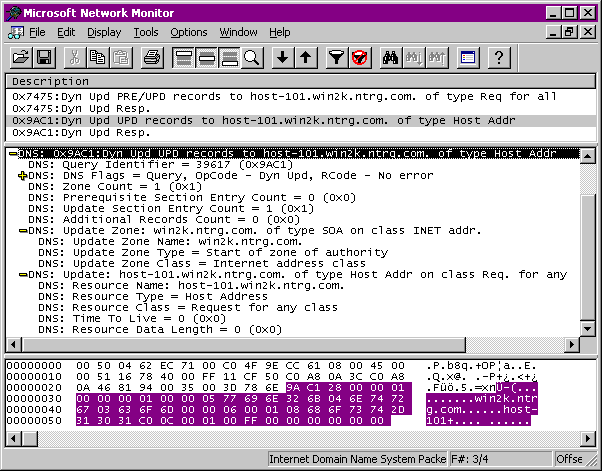Go to previous frame with up arrow
Image resolution: width=602 pixels, height=471 pixels.
pyautogui.click(x=306, y=57)
